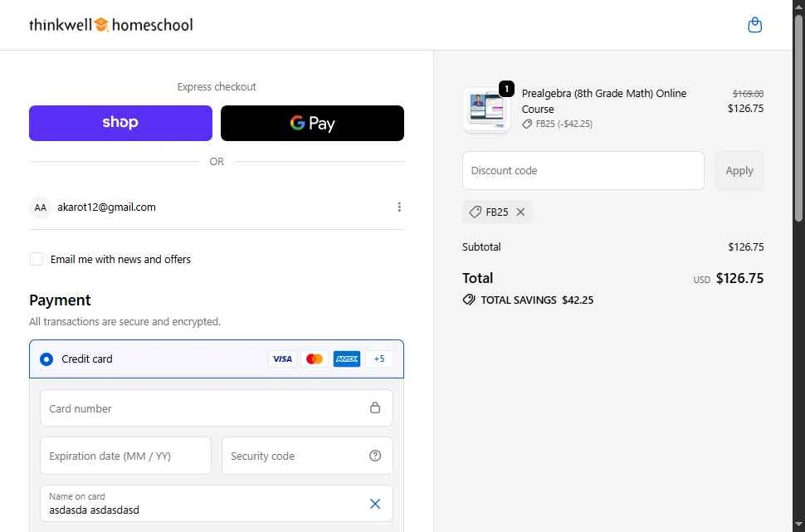805x532 pixels.
Task: Click the Total Savings tag icon
Action: click(x=469, y=300)
